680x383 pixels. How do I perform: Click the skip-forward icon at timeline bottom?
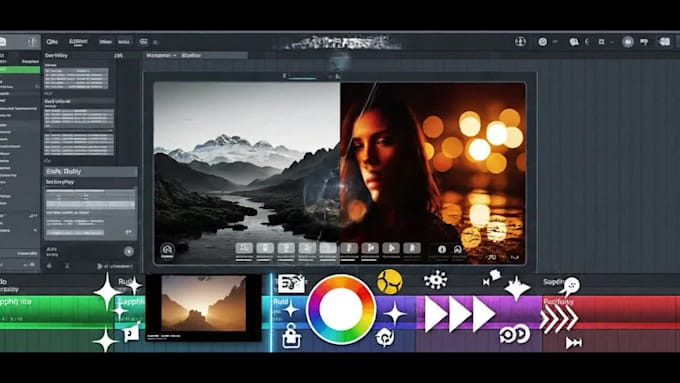[573, 343]
